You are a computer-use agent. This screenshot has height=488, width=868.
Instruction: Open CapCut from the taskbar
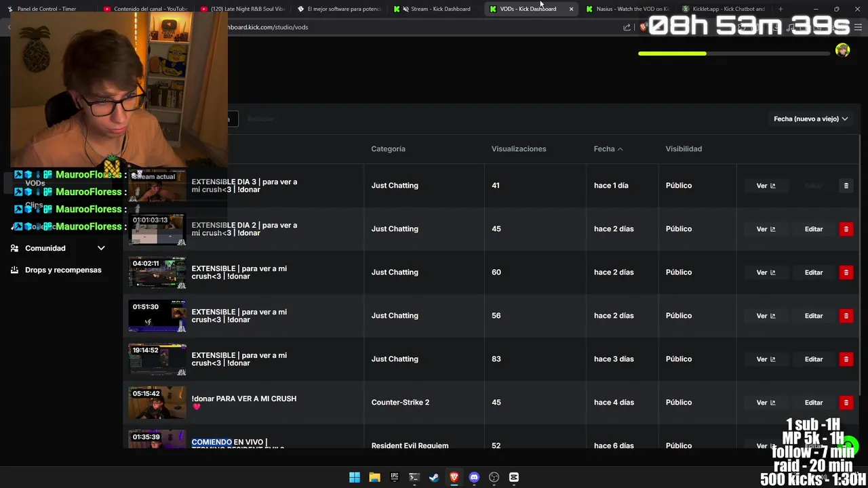tap(514, 477)
